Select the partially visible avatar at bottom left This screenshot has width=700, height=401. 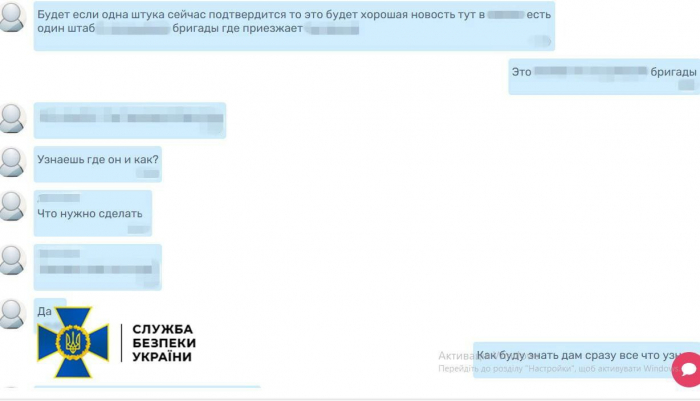tap(12, 392)
